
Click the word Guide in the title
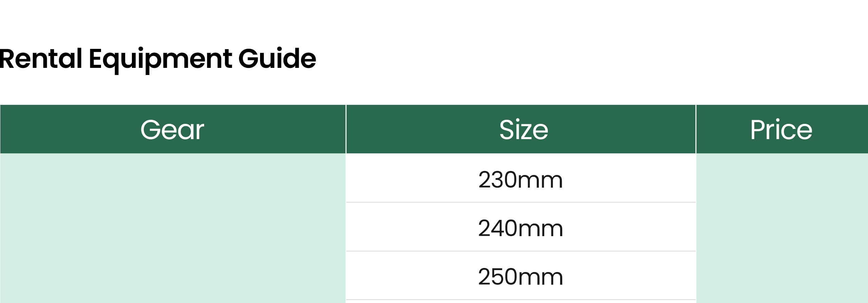click(x=277, y=58)
